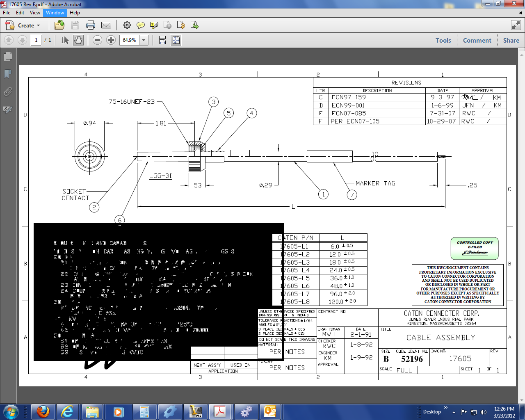Screen dimensions: 525x420
Task: Click the PER ECN07-105 revision description
Action: pyautogui.click(x=355, y=121)
